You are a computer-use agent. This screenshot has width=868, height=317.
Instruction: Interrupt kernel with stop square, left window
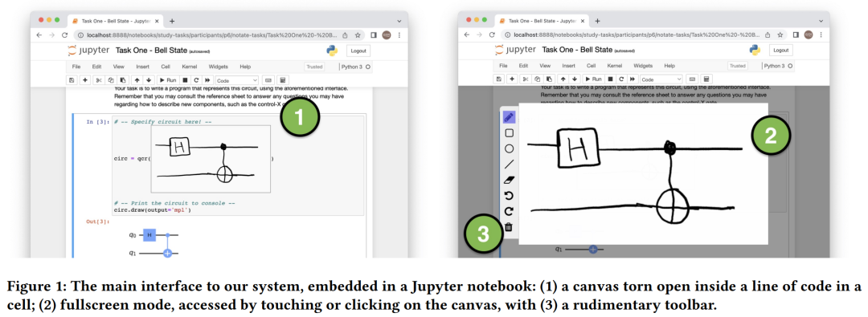tap(186, 80)
